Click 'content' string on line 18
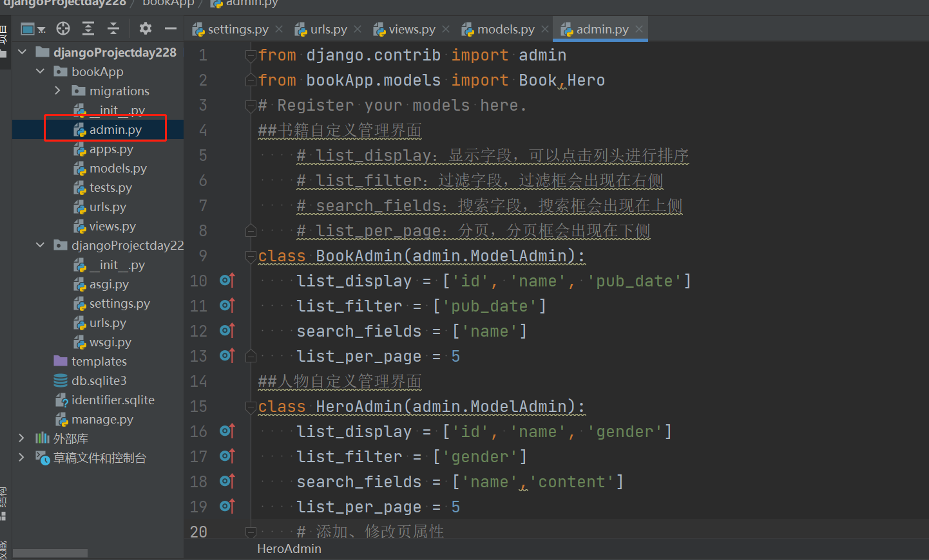This screenshot has height=560, width=929. click(x=572, y=482)
